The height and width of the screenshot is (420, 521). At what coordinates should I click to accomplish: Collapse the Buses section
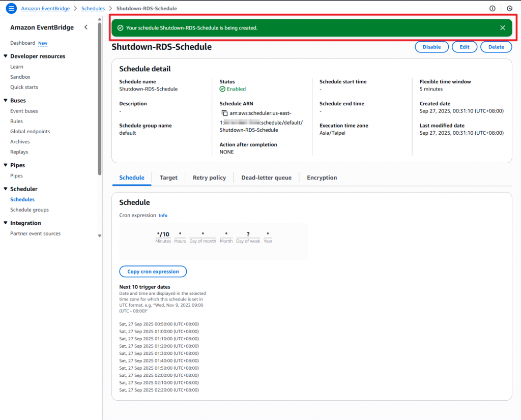5,100
